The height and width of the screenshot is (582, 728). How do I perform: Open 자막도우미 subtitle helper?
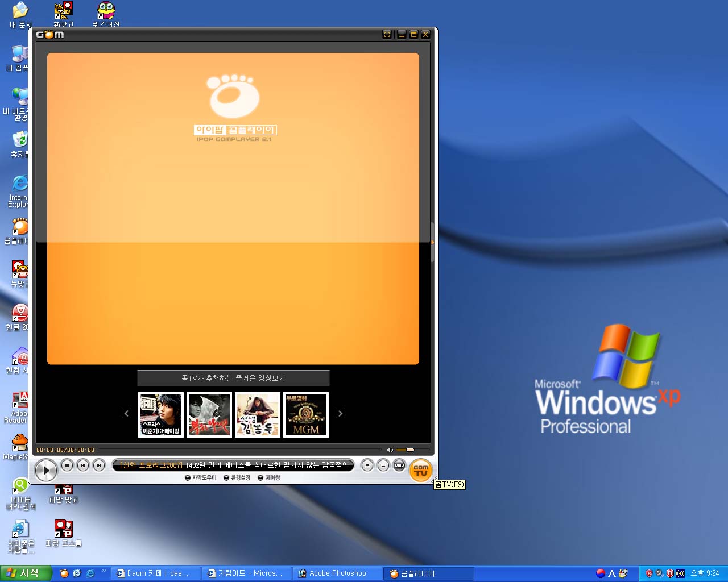[x=201, y=478]
